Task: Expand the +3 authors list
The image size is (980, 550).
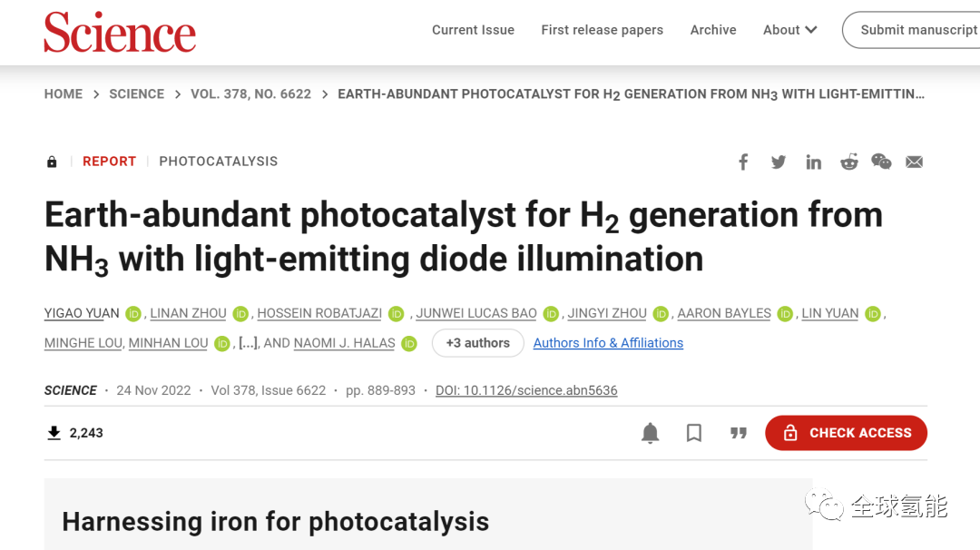Action: click(478, 343)
